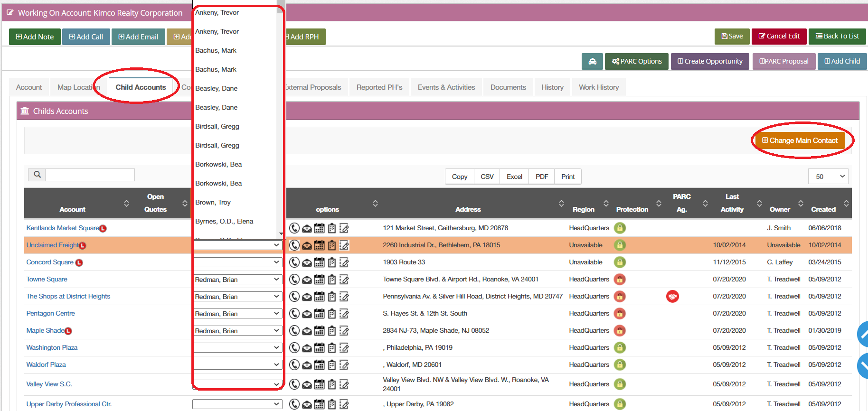Click the clipboard icon in Towne Square row
868x411 pixels.
(332, 280)
